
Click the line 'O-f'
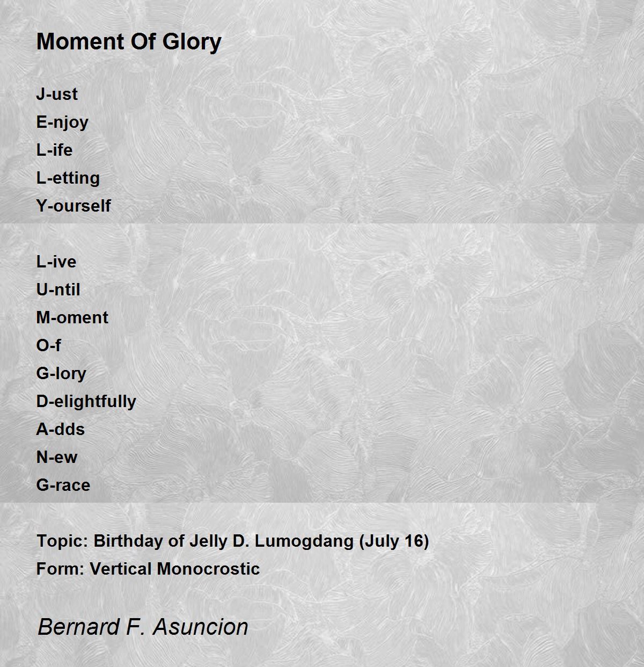point(48,345)
